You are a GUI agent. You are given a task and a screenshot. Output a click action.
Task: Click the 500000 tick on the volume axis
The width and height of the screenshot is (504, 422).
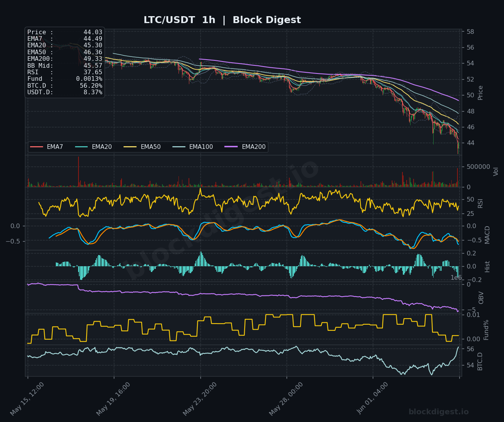pyautogui.click(x=478, y=167)
